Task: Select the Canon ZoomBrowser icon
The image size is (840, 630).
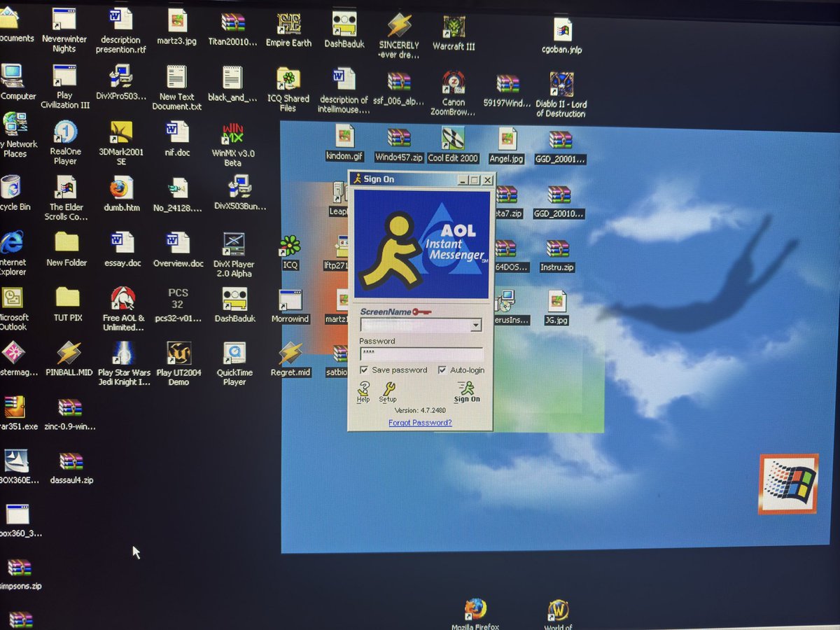Action: [x=454, y=83]
